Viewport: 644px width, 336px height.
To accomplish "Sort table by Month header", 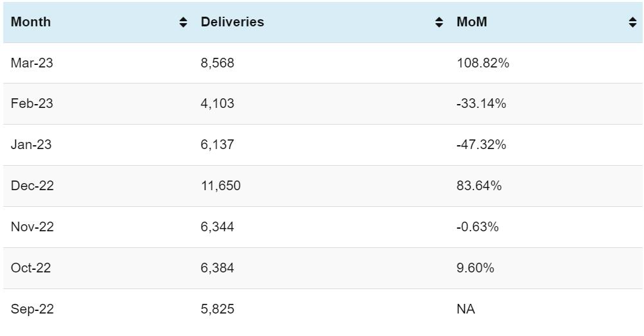I will pyautogui.click(x=31, y=22).
